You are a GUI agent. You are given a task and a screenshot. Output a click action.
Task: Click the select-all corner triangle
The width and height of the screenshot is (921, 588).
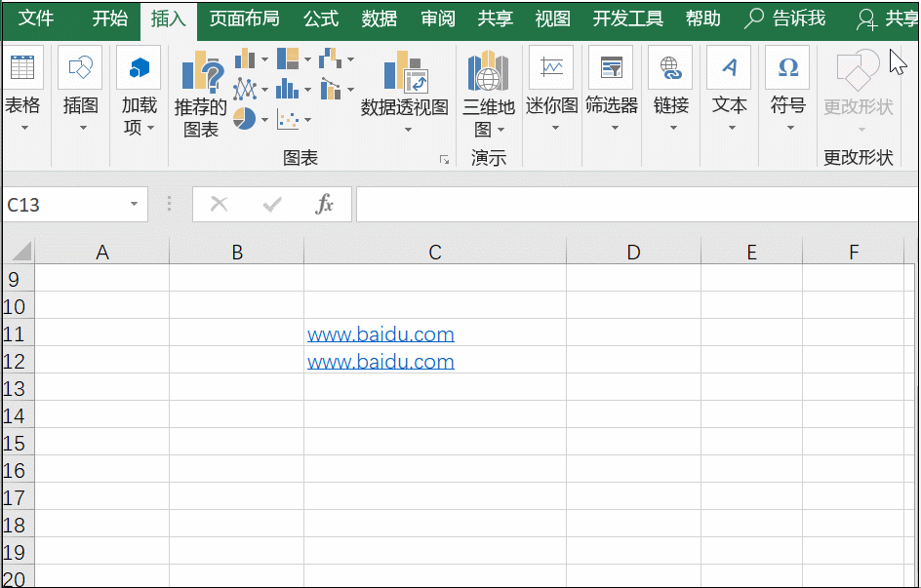point(21,252)
